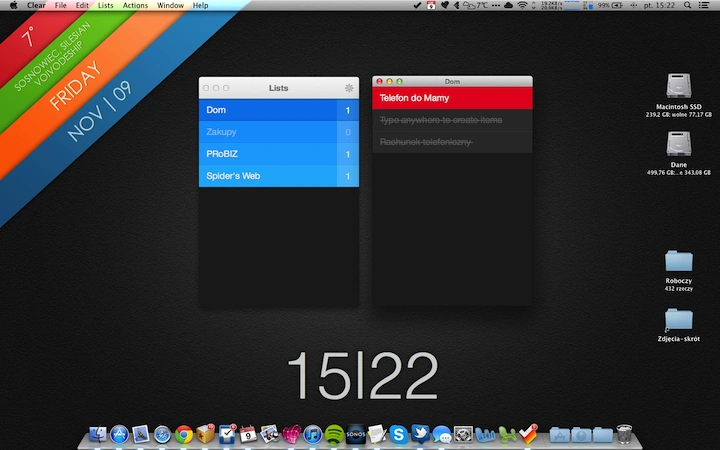Image resolution: width=720 pixels, height=450 pixels.
Task: Open the Wi-Fi status menu
Action: click(x=522, y=6)
